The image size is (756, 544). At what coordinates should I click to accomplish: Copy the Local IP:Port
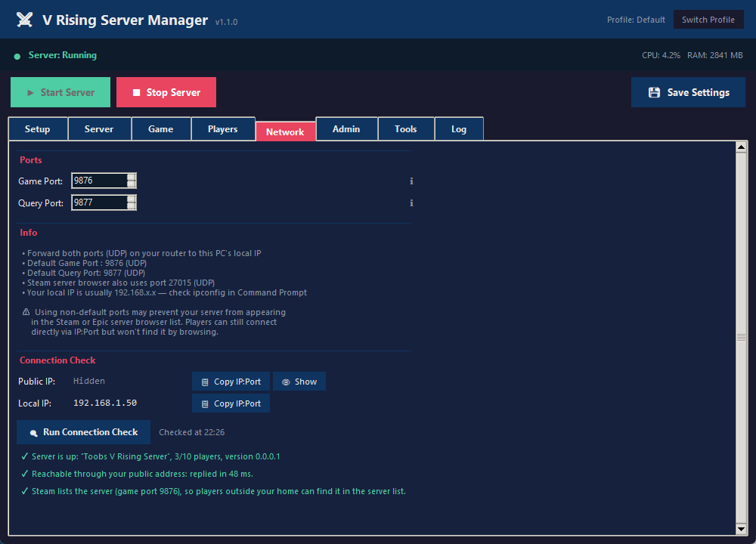click(231, 403)
